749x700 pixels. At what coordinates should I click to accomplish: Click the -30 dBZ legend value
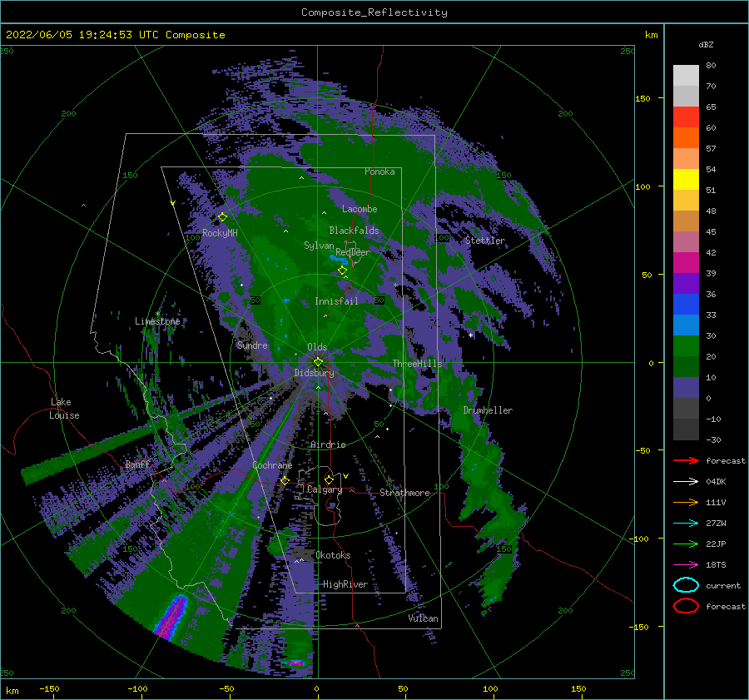(713, 439)
